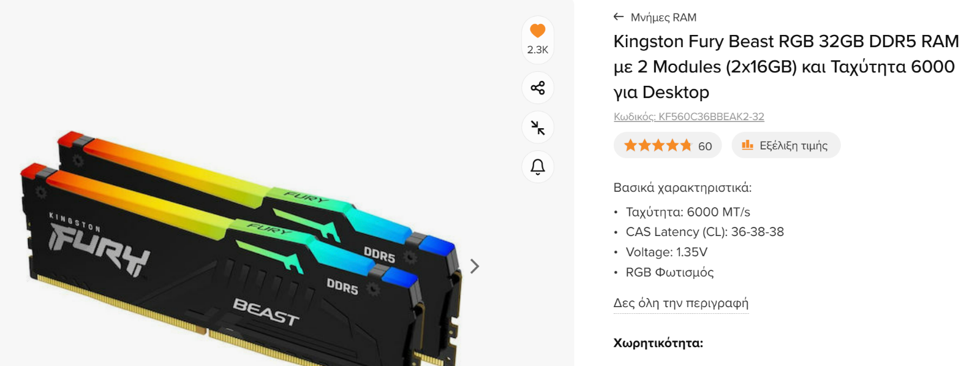Screen dimensions: 980x366
Task: Click the Χωρητικότητα section heading
Action: pos(658,343)
